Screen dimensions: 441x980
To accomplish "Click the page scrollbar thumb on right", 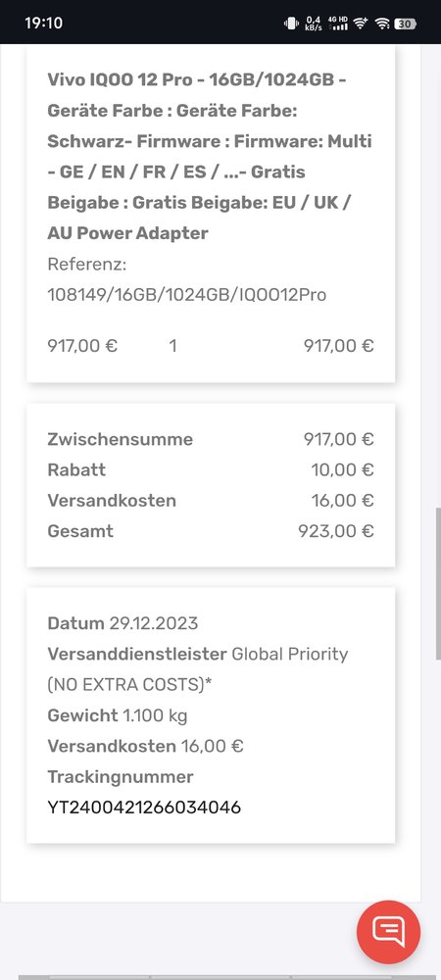I will click(438, 583).
